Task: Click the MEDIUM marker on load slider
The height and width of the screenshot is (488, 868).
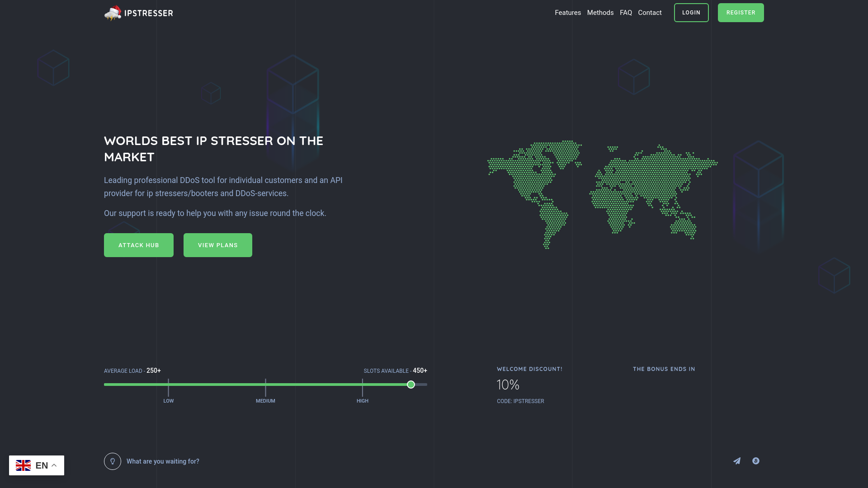Action: click(x=265, y=401)
